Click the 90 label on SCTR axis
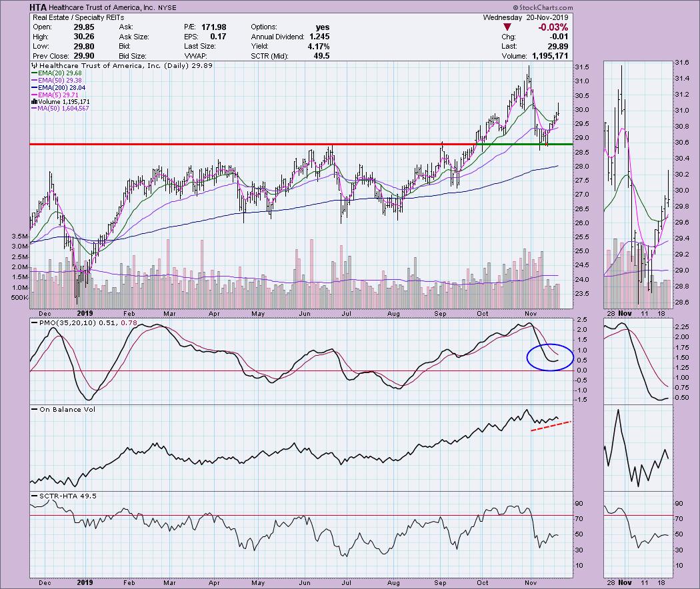This screenshot has width=700, height=589. click(x=579, y=504)
